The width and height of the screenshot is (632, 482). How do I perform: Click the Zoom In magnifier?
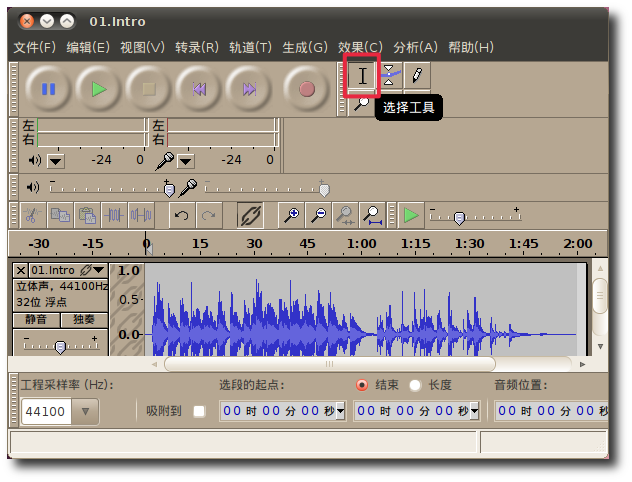(291, 214)
